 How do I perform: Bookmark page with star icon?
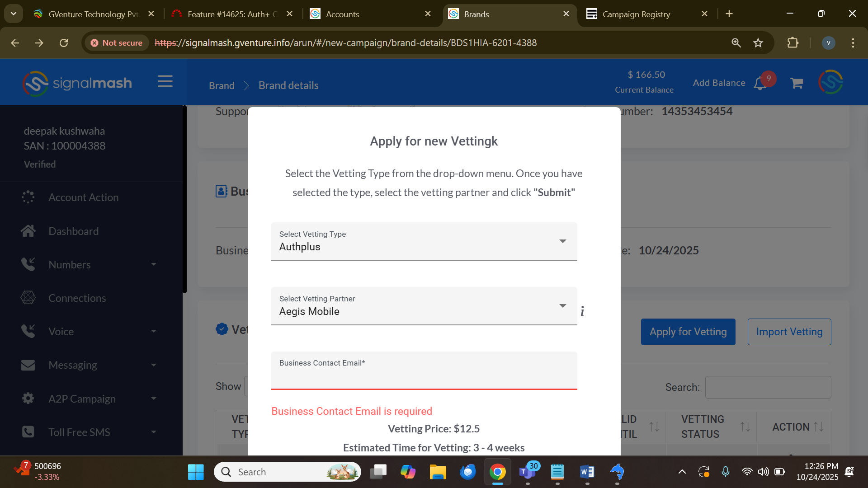pyautogui.click(x=758, y=43)
